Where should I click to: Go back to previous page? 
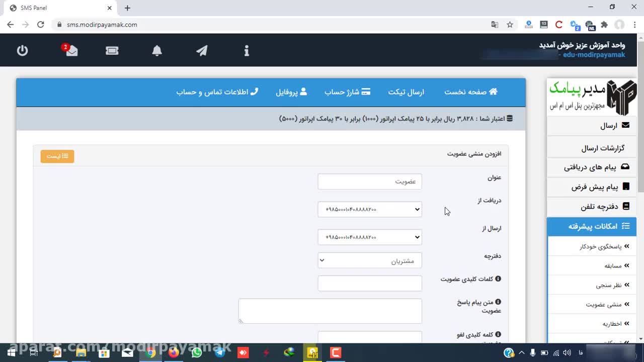[11, 24]
